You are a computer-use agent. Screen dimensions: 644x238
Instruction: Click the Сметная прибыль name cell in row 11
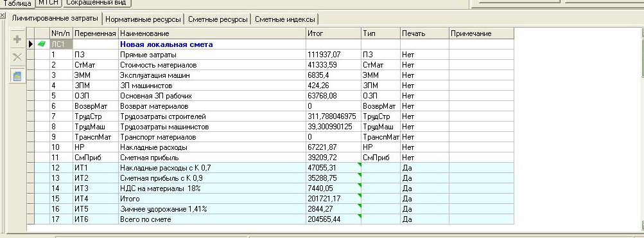click(212, 158)
